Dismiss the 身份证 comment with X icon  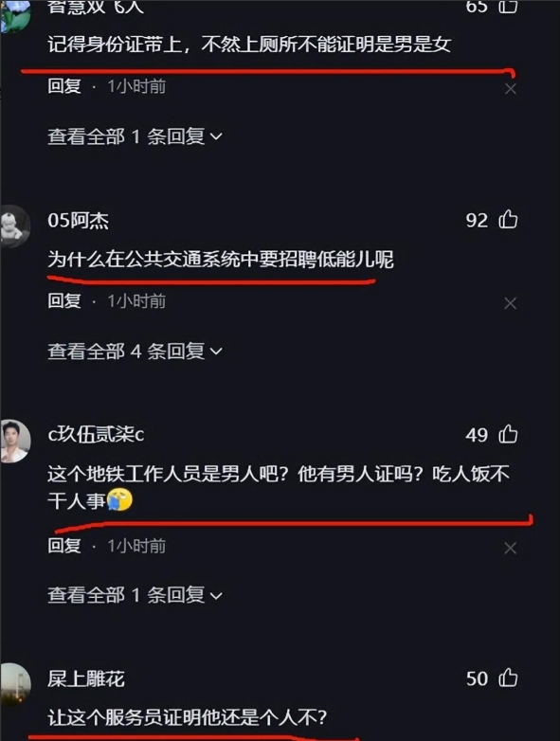click(511, 88)
